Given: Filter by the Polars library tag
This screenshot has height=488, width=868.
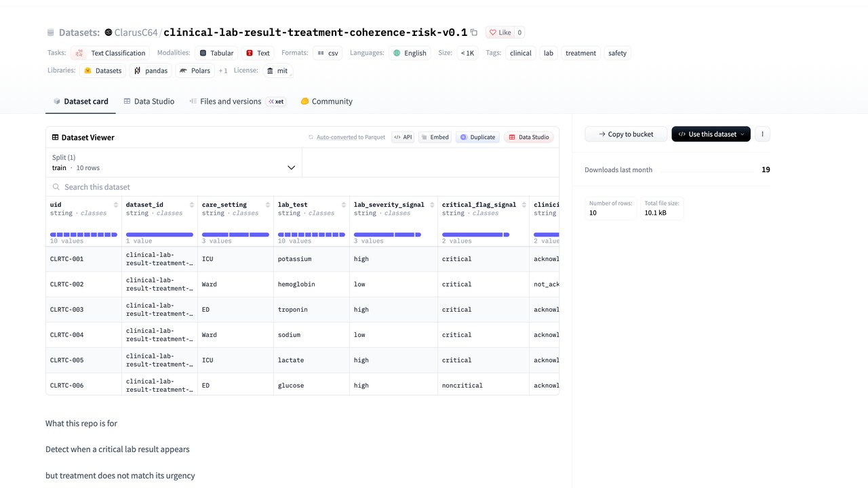Looking at the screenshot, I should (195, 70).
